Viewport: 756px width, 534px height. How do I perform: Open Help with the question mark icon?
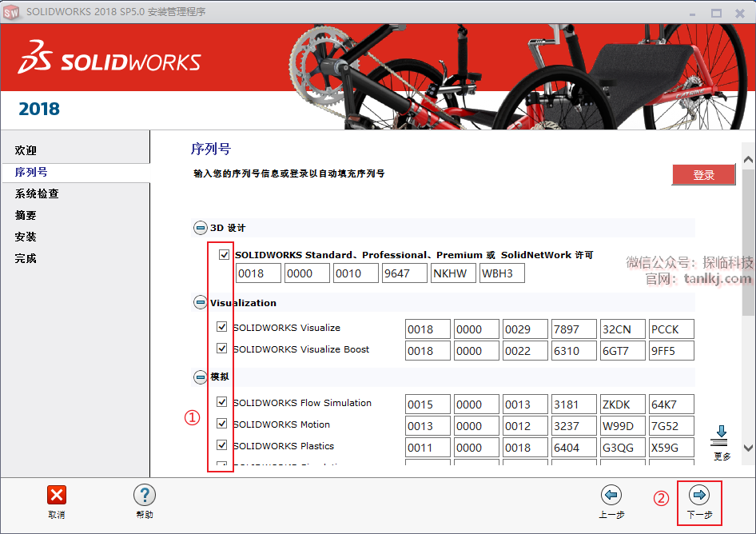[145, 495]
